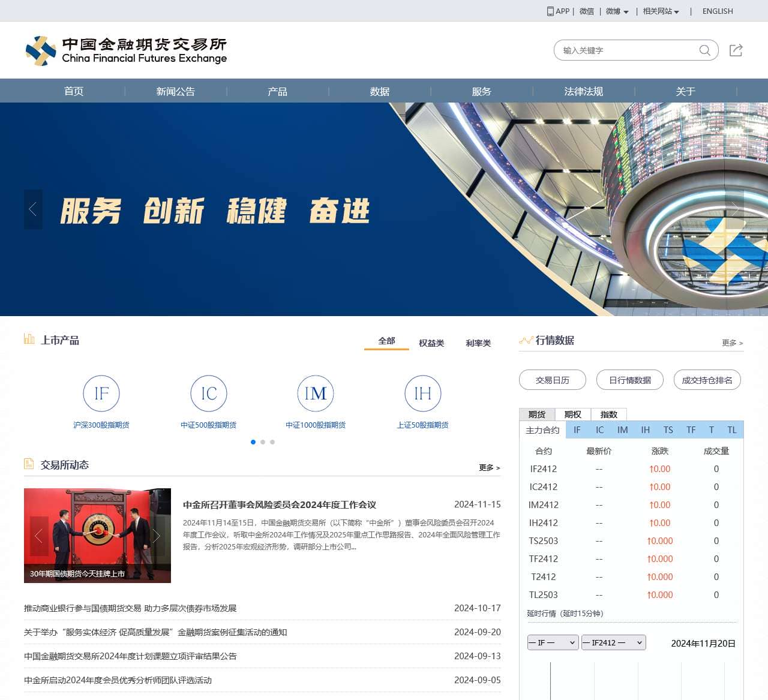Switch to the 全部 products tab

(x=386, y=341)
